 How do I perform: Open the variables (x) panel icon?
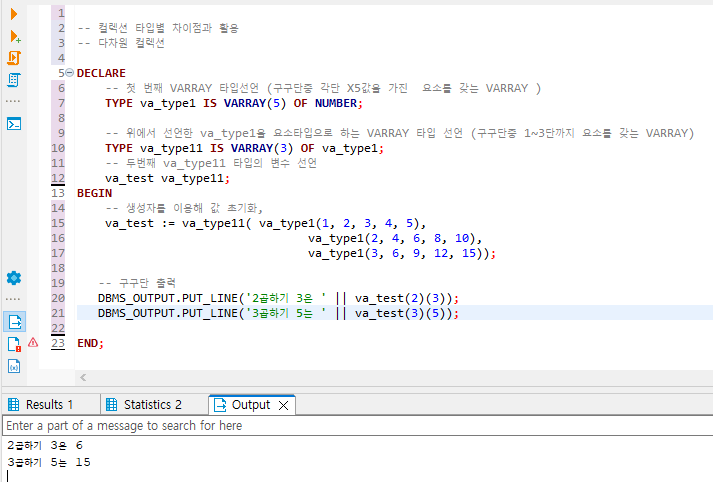(14, 366)
